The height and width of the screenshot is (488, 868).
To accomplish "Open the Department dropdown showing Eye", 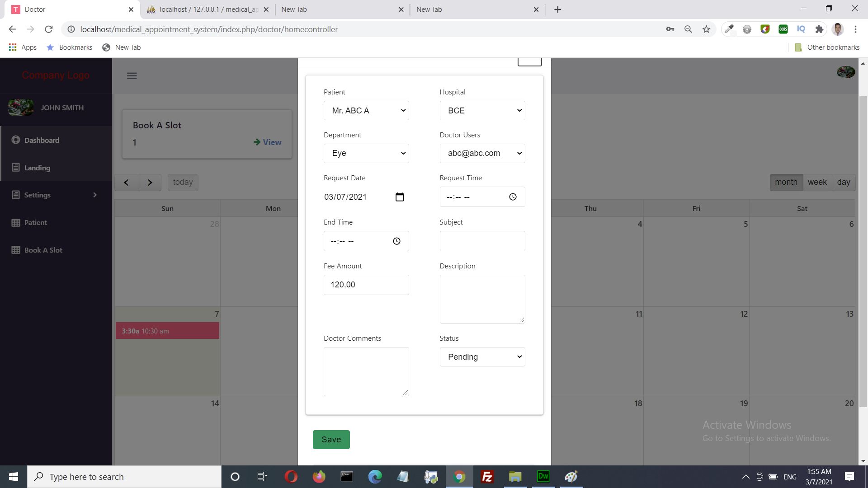I will click(x=366, y=154).
